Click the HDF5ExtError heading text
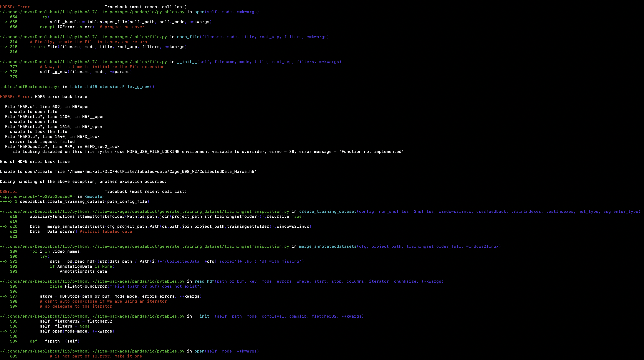This screenshot has height=360, width=644. click(15, 7)
